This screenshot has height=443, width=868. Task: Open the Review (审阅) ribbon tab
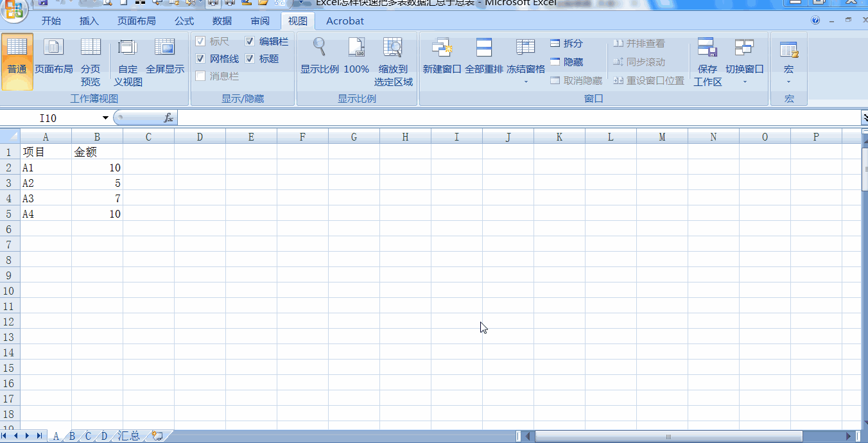point(260,21)
